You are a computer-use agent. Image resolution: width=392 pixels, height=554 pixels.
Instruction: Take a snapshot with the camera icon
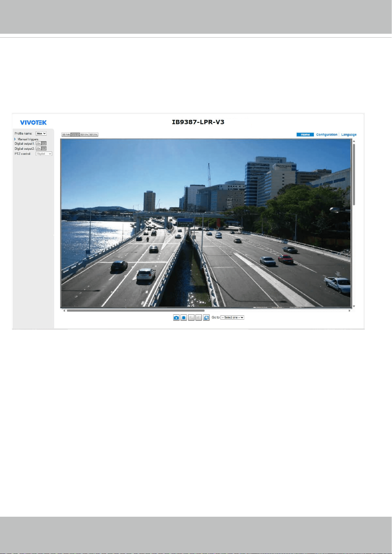(x=176, y=318)
